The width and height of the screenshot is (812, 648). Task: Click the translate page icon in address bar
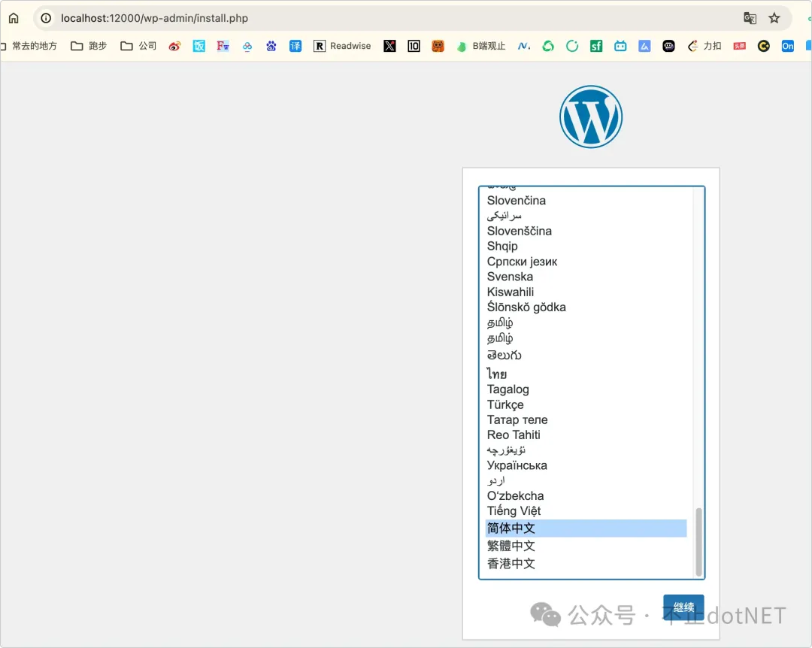coord(750,18)
